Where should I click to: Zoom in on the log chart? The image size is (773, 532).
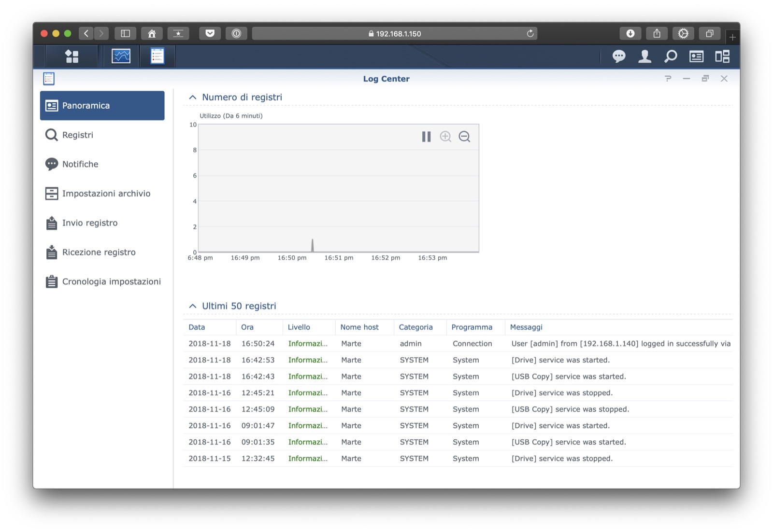445,137
